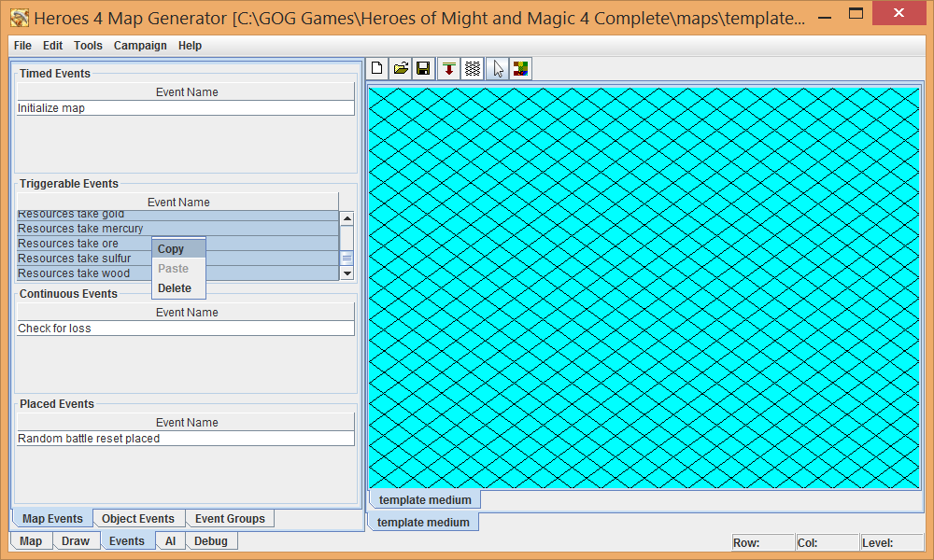
Task: Click the Timed Events 'Event Name' column header
Action: (186, 91)
